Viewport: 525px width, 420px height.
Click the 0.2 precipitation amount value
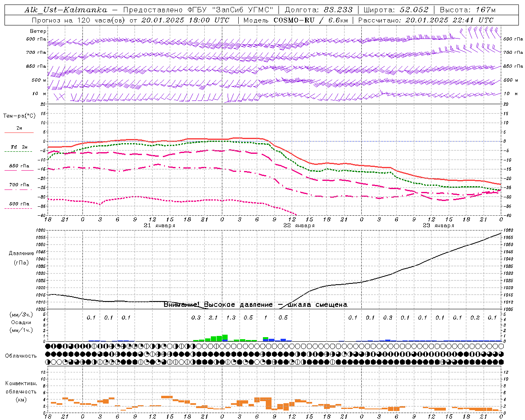475,318
